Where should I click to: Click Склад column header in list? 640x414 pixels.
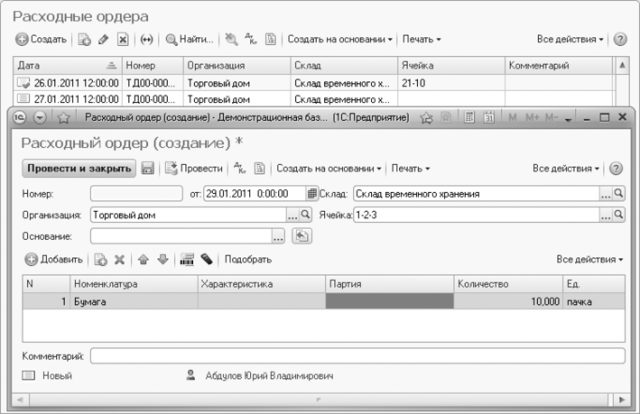coord(344,65)
